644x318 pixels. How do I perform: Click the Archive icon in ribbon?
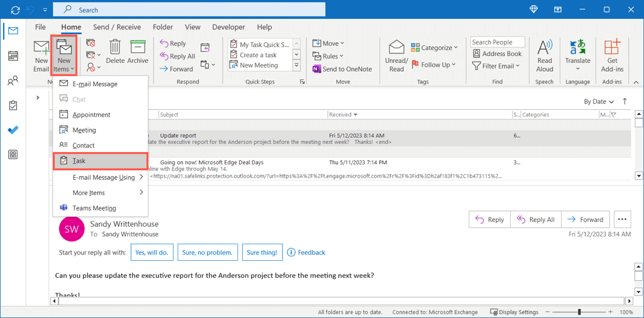pyautogui.click(x=138, y=52)
